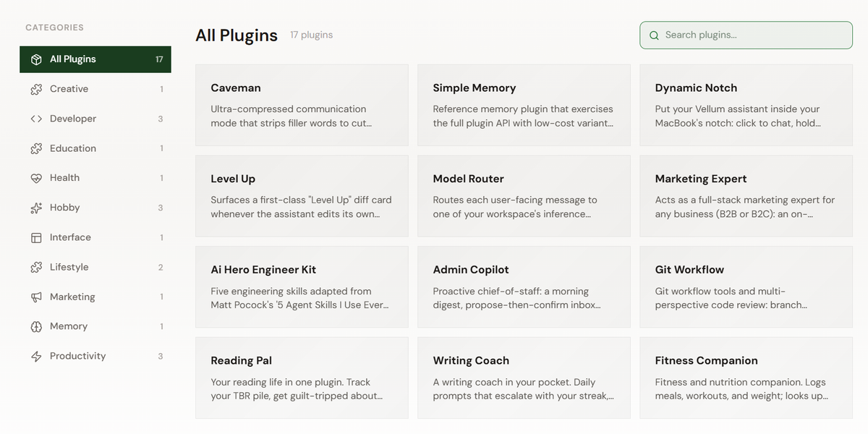View the Fitness Companion plugin card

pos(746,378)
